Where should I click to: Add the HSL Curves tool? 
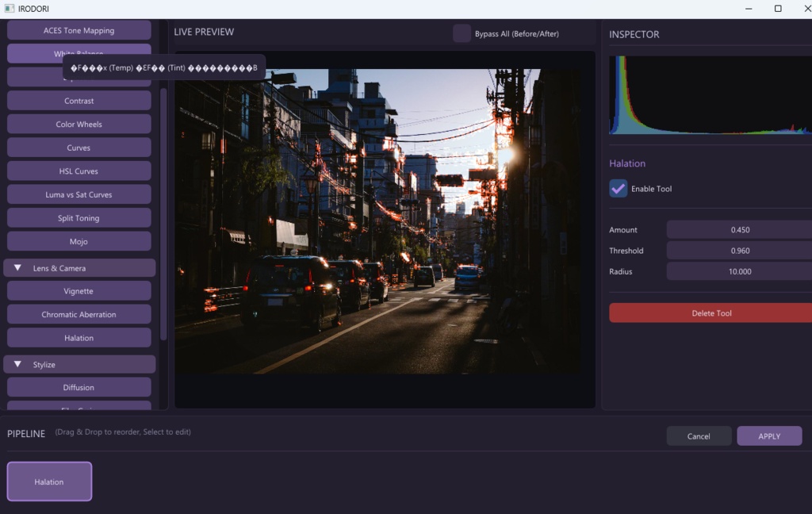[79, 171]
